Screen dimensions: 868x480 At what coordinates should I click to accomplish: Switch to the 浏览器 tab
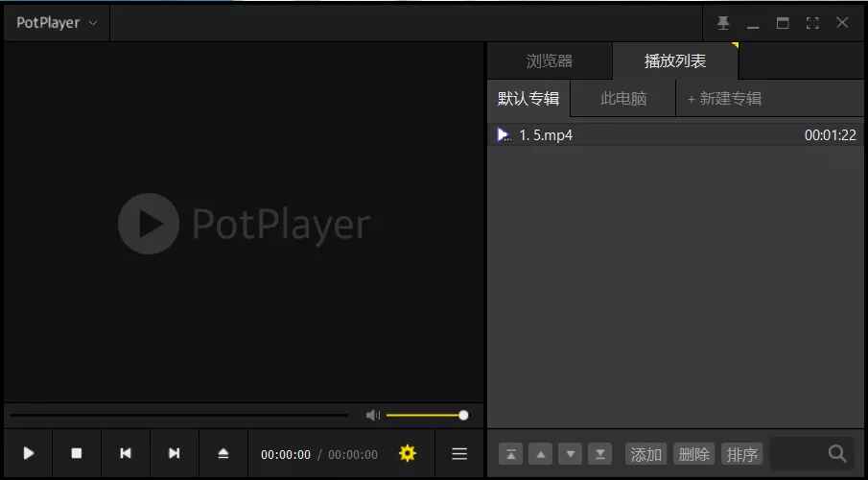tap(550, 61)
